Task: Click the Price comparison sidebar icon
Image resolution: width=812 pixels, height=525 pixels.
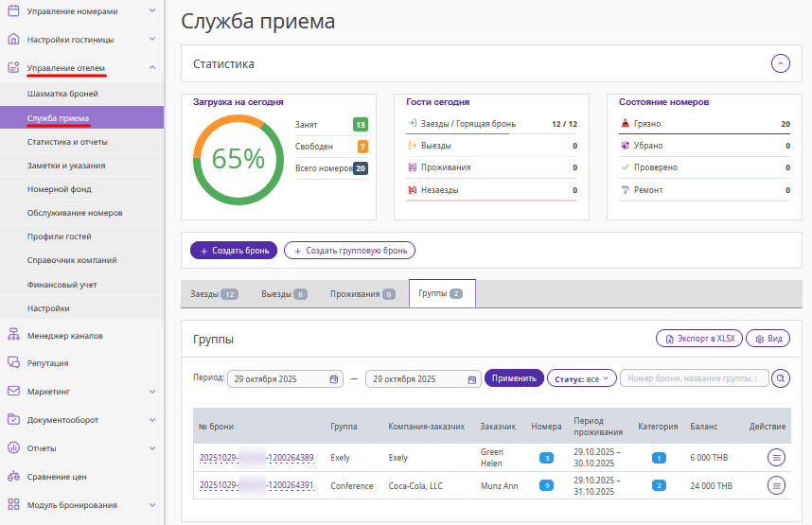Action: [13, 477]
